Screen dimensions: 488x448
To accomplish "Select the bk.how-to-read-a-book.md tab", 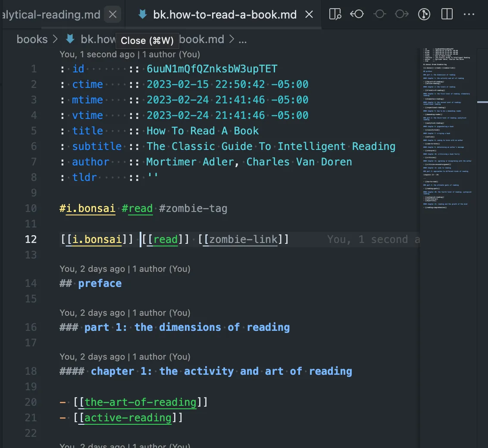I will point(224,14).
